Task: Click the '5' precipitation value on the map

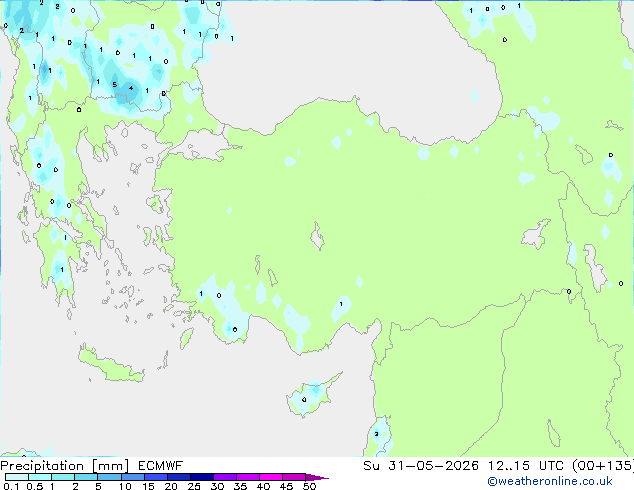Action: pos(114,84)
